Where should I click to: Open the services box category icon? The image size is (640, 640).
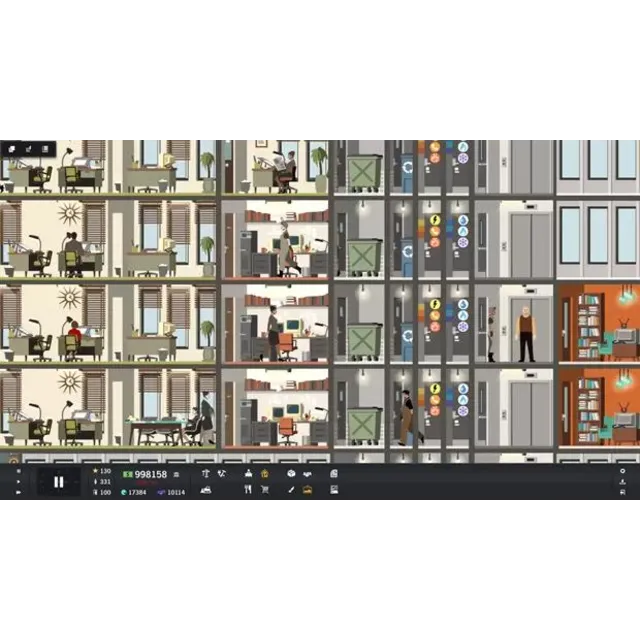tap(291, 473)
